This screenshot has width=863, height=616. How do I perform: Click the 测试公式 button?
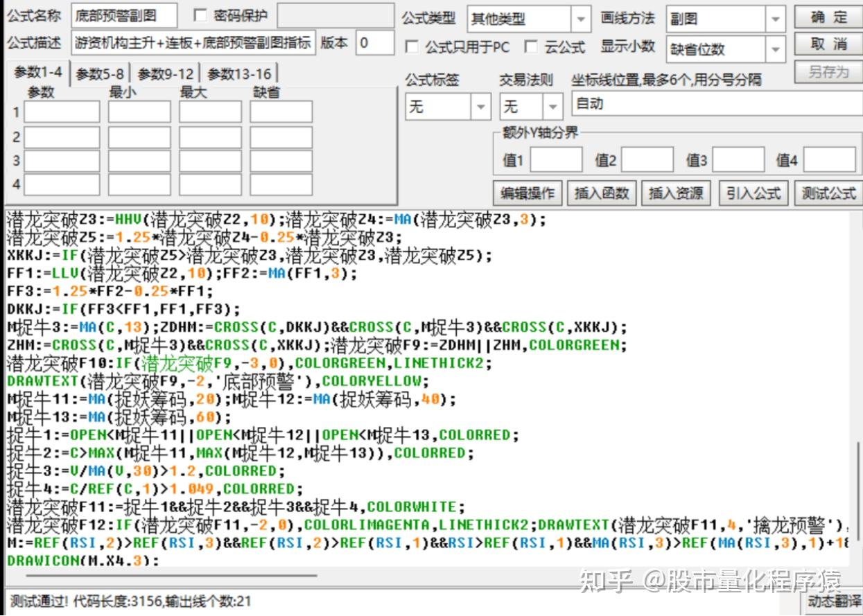pos(828,193)
